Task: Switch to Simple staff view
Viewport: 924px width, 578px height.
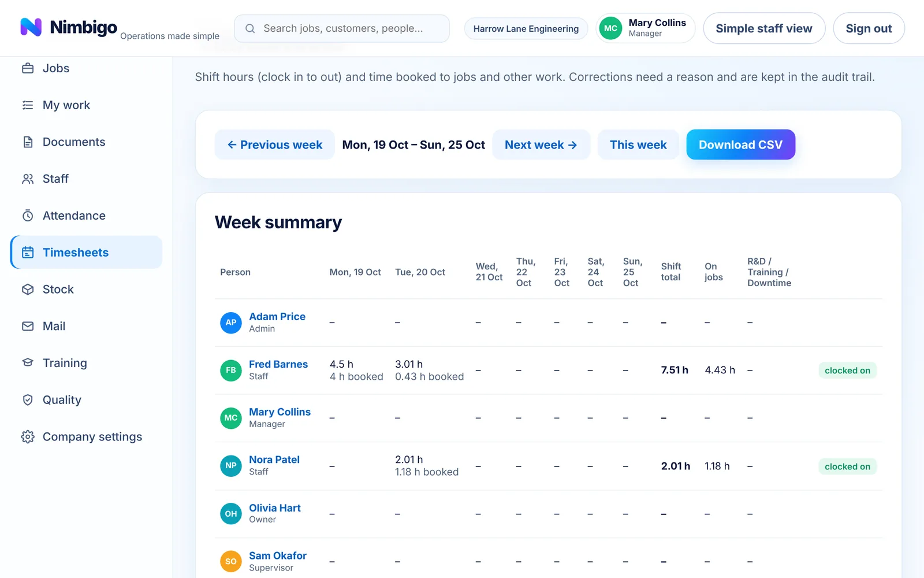Action: click(764, 28)
